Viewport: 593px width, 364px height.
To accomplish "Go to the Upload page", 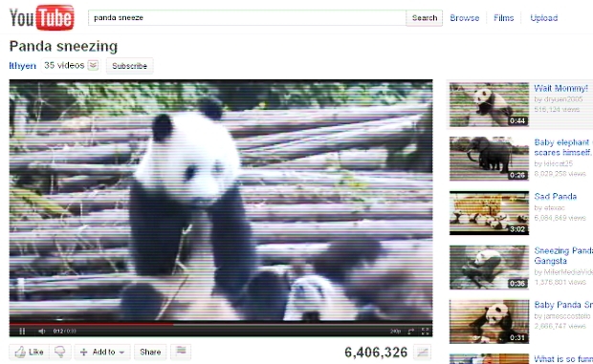I will point(544,18).
